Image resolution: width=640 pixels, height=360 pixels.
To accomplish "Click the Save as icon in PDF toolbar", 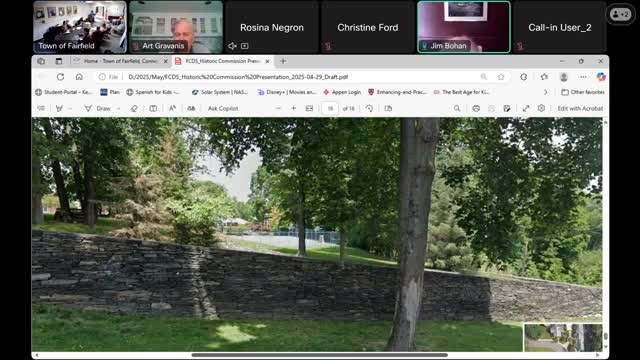I will click(507, 108).
